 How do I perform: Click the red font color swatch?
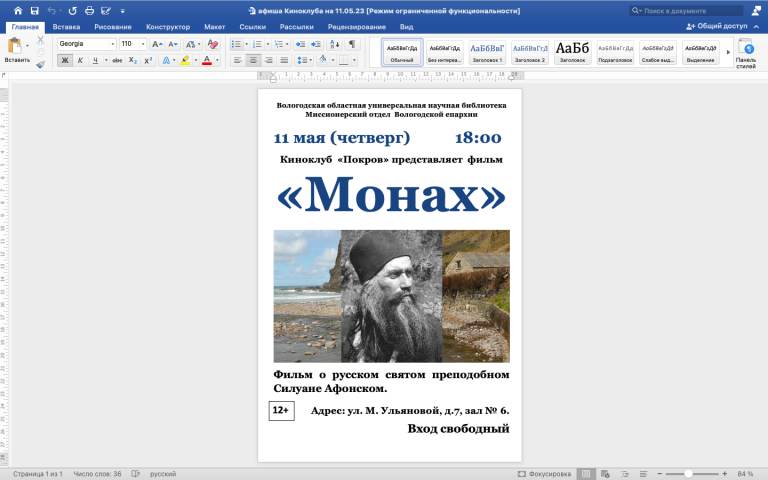coord(207,60)
